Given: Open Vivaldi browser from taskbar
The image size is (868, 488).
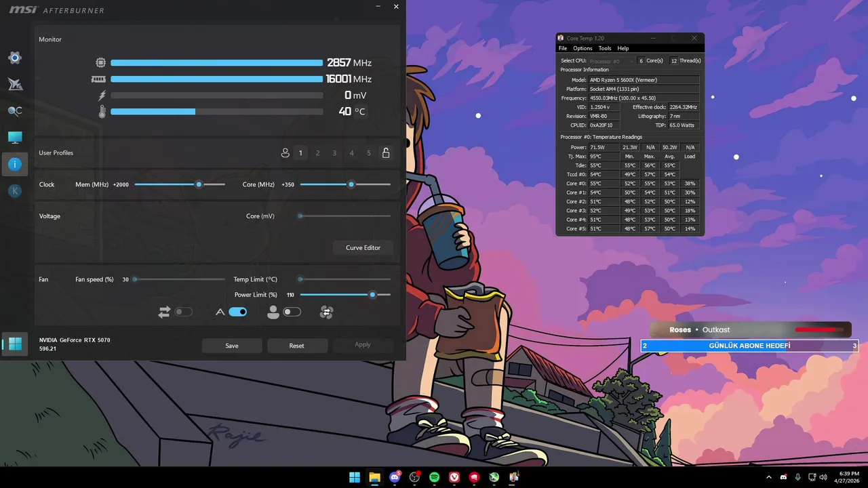Looking at the screenshot, I should (x=454, y=477).
